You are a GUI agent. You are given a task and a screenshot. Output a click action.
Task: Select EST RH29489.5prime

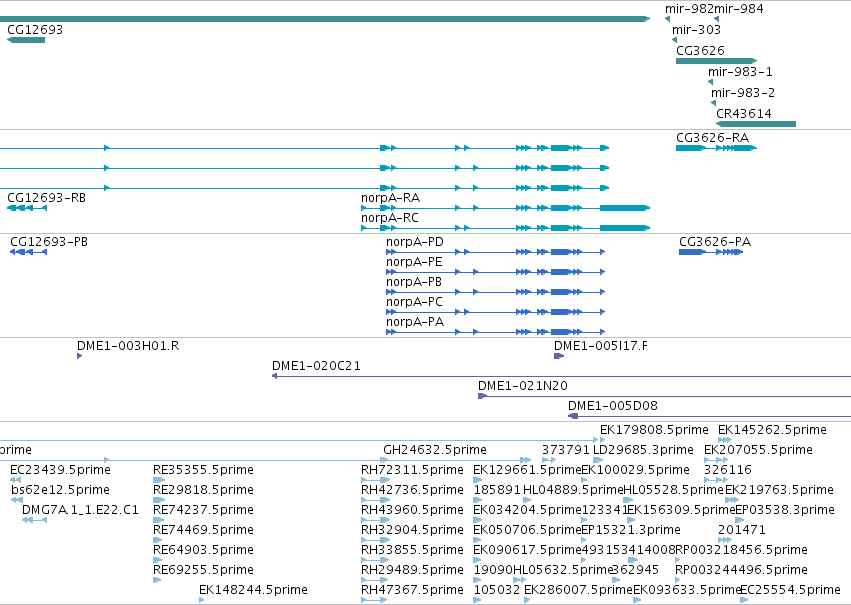[x=374, y=581]
